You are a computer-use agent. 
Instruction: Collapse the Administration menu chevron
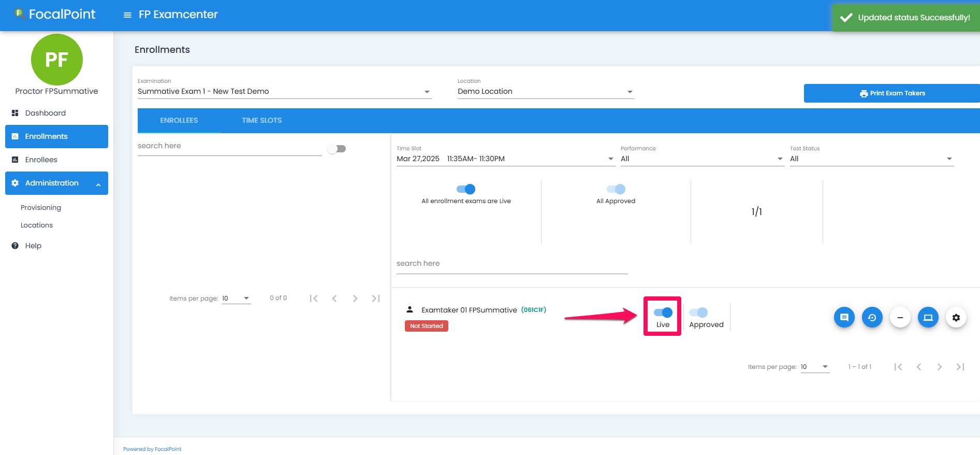coord(98,184)
